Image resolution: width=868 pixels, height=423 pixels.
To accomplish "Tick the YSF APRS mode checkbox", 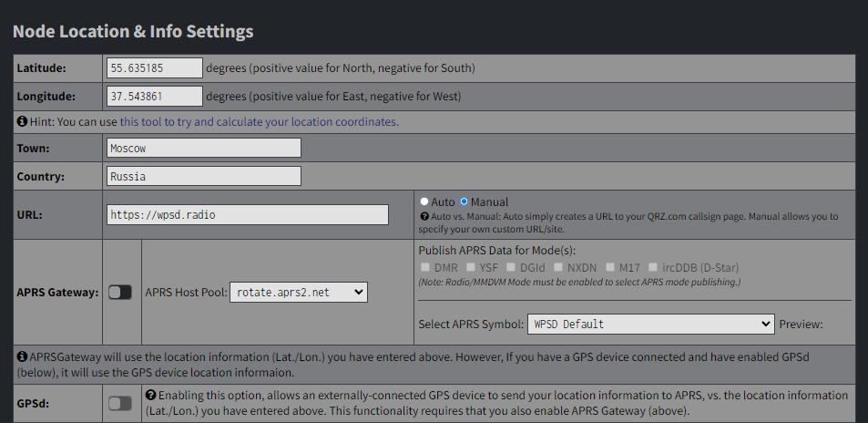I will (471, 267).
